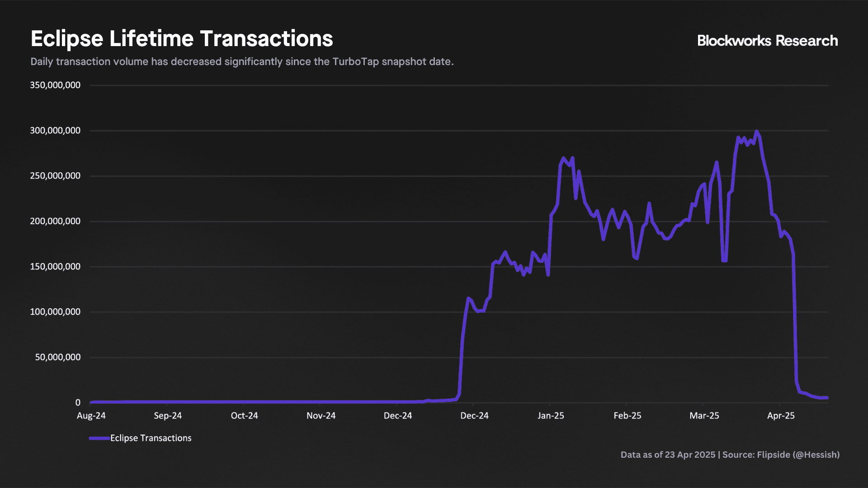Click the 0 y-axis label

point(78,403)
